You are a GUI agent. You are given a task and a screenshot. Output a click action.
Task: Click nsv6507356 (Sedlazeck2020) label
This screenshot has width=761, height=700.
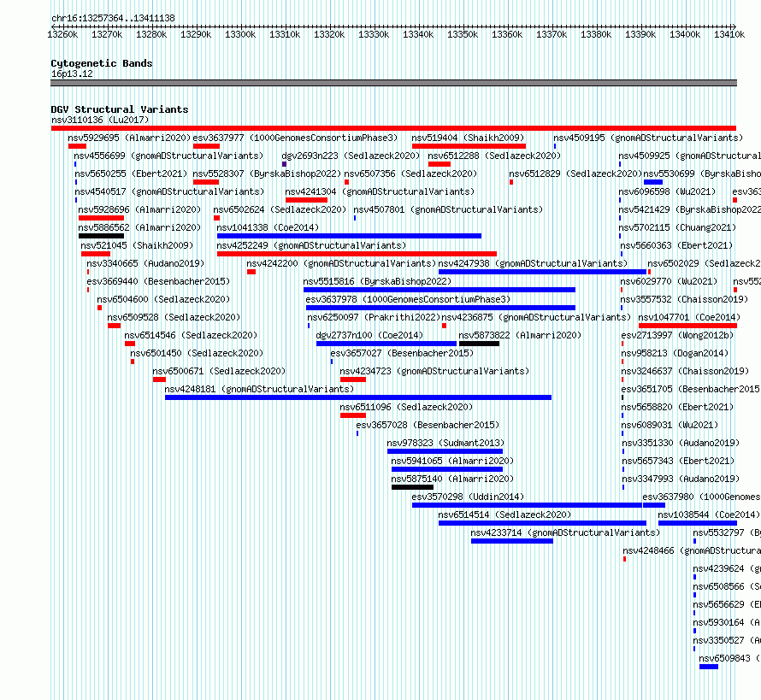[410, 174]
